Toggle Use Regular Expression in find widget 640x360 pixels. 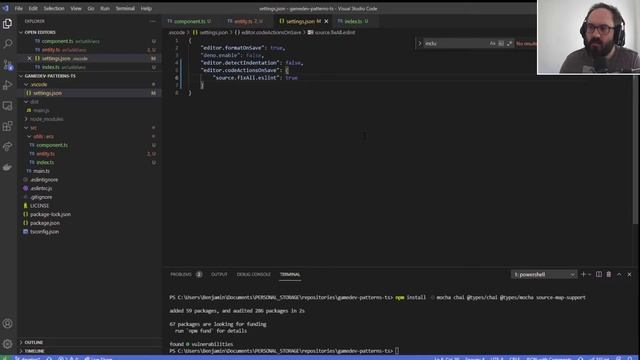pyautogui.click(x=509, y=43)
